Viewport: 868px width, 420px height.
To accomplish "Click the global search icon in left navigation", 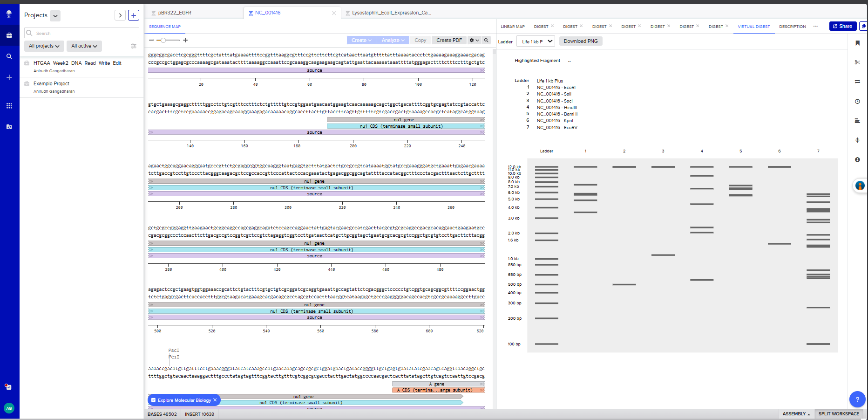I will (9, 56).
